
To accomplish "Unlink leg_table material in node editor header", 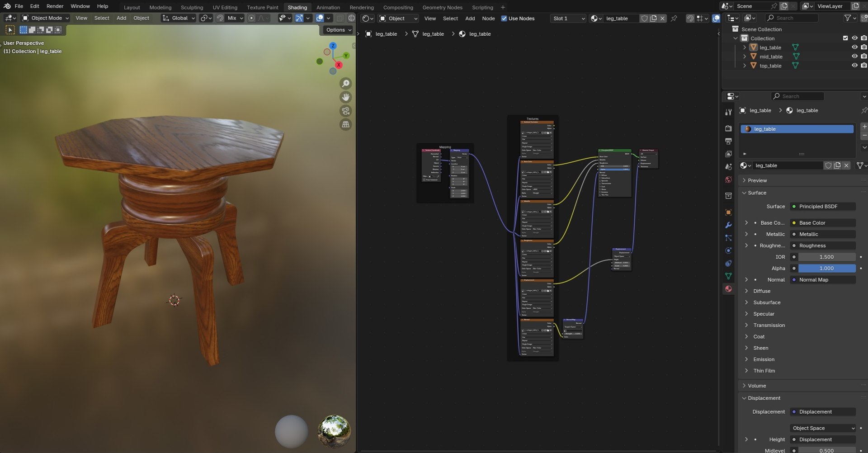I will coord(662,19).
